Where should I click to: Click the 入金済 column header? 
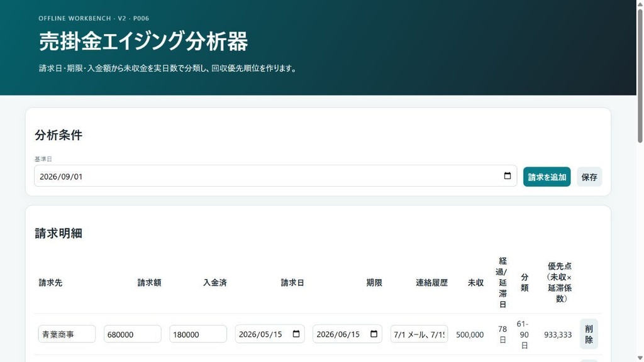click(x=215, y=283)
